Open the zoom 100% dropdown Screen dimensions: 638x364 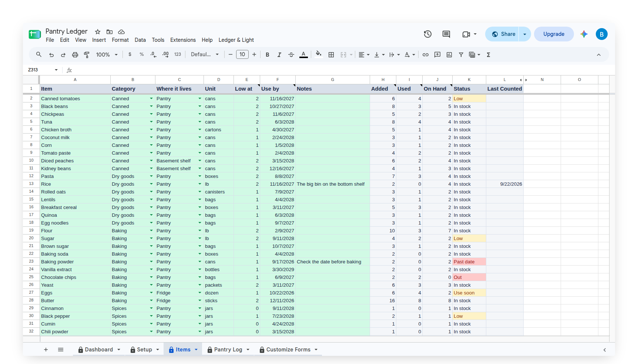[x=107, y=55]
